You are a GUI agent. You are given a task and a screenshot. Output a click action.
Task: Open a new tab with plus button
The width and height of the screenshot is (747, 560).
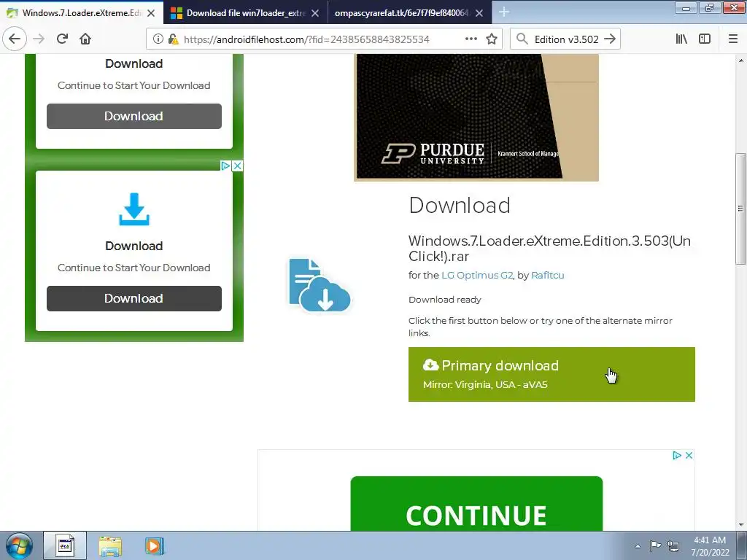coord(504,12)
